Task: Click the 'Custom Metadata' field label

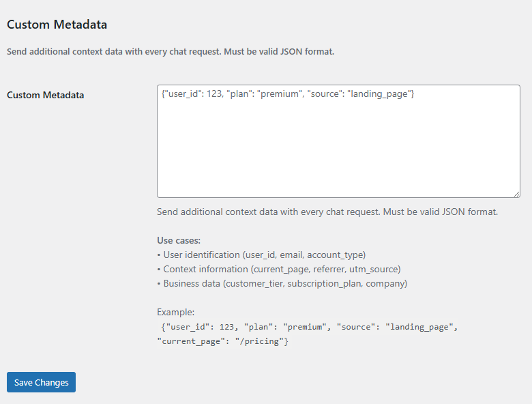Action: [46, 95]
